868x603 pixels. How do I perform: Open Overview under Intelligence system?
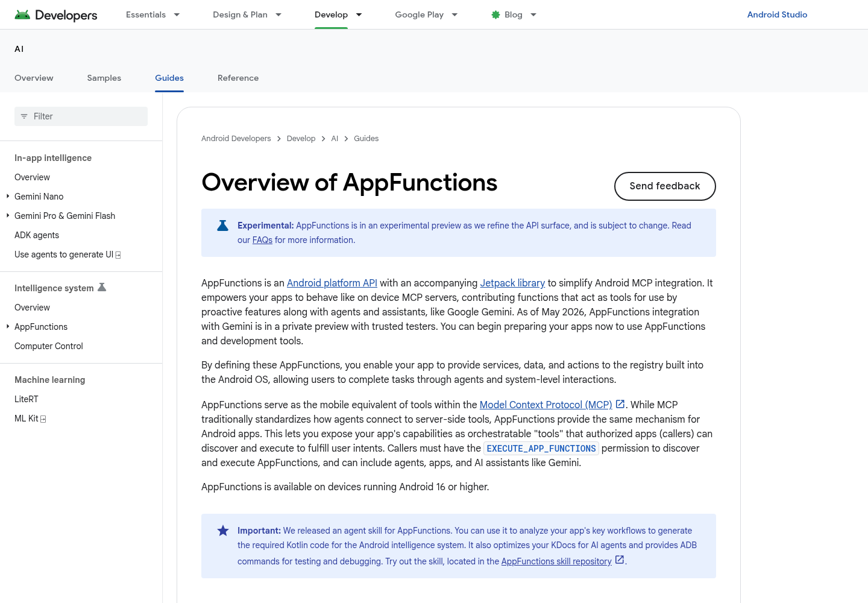[32, 308]
